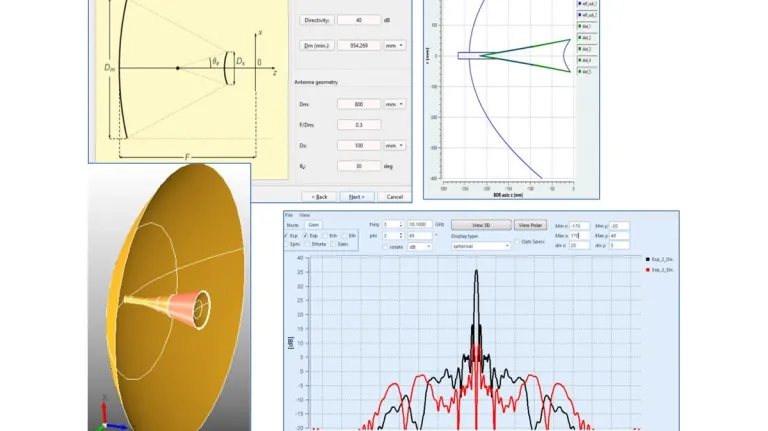Click the div x field

pos(579,245)
